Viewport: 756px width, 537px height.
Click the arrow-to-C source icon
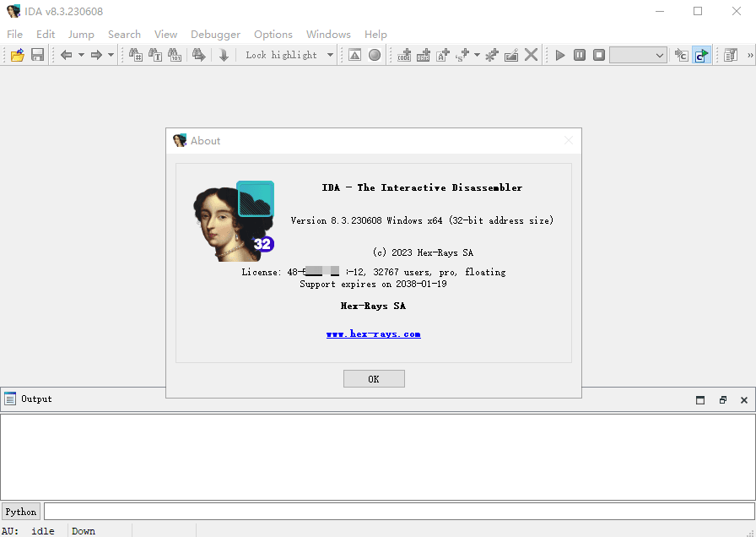pos(681,55)
